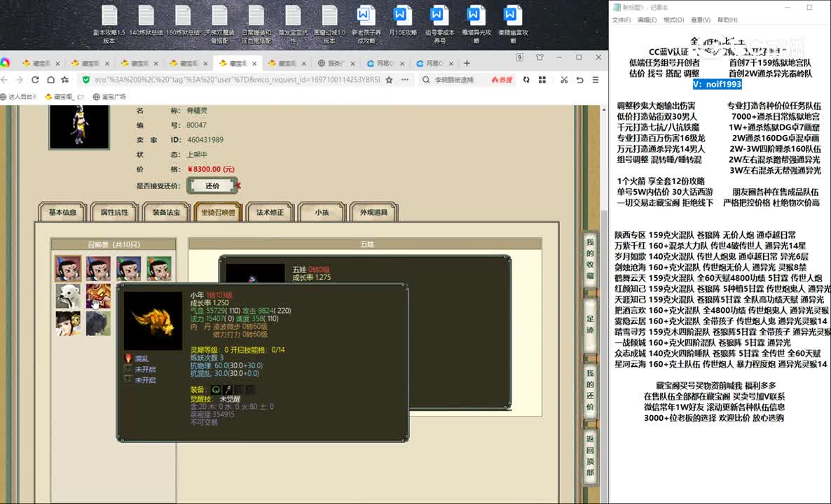Open 组号零成本养号 WPS document
Image resolution: width=831 pixels, height=504 pixels.
(439, 24)
